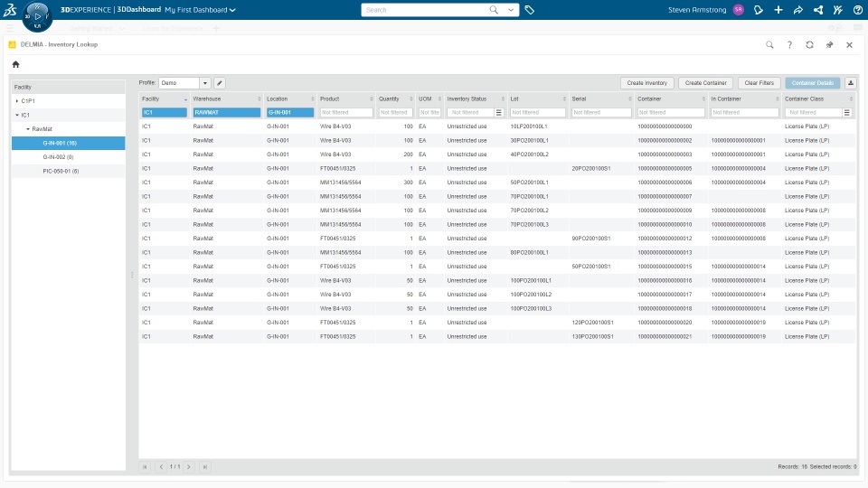Sort by Container Class column header

point(819,99)
